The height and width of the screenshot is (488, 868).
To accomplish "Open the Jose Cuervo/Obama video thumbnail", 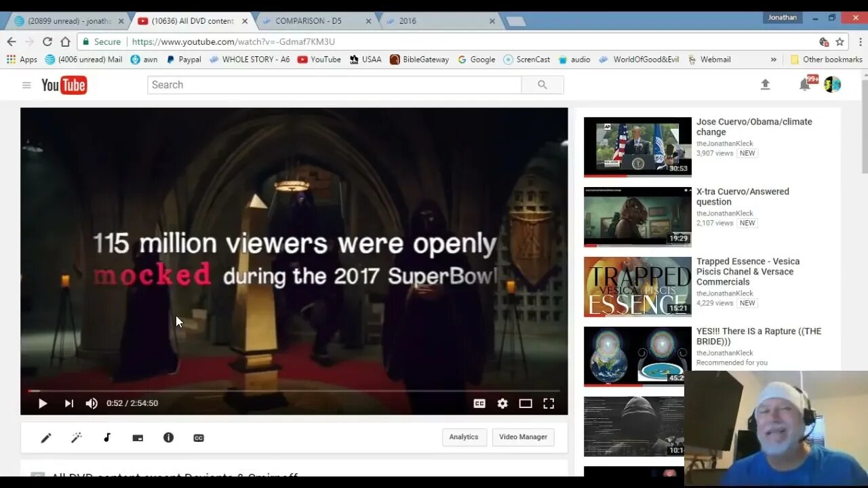I will 637,147.
